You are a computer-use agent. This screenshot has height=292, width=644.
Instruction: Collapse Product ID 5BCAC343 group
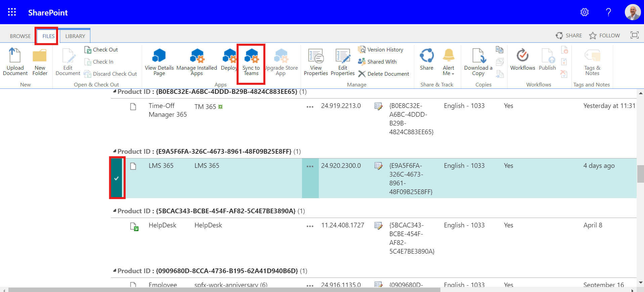pyautogui.click(x=115, y=211)
